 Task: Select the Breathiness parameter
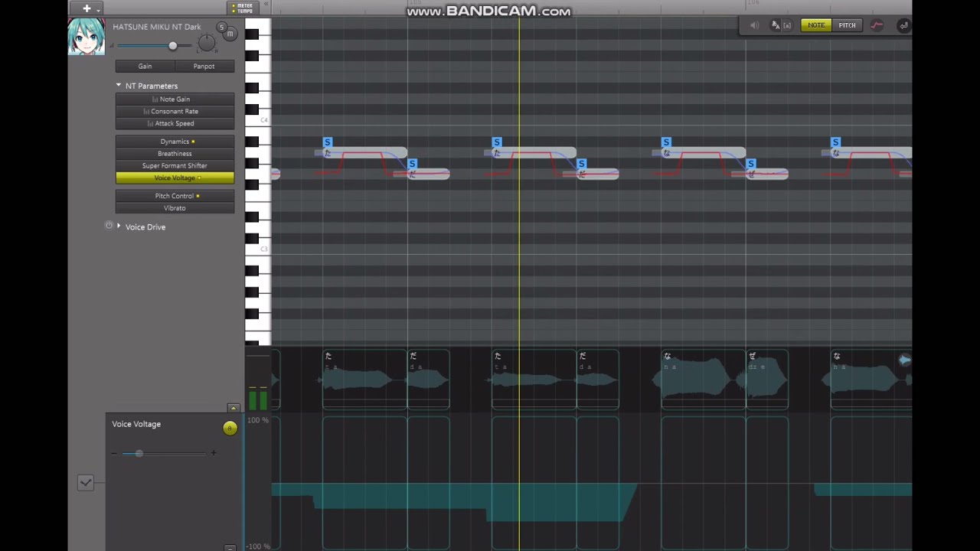point(175,154)
